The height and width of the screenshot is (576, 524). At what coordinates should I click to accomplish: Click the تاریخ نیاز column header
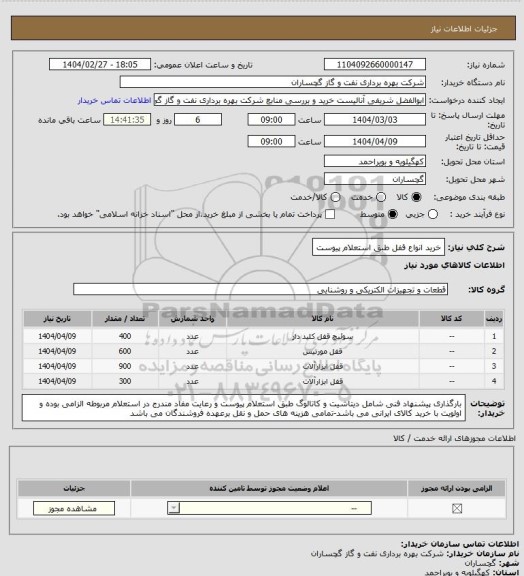[x=57, y=319]
